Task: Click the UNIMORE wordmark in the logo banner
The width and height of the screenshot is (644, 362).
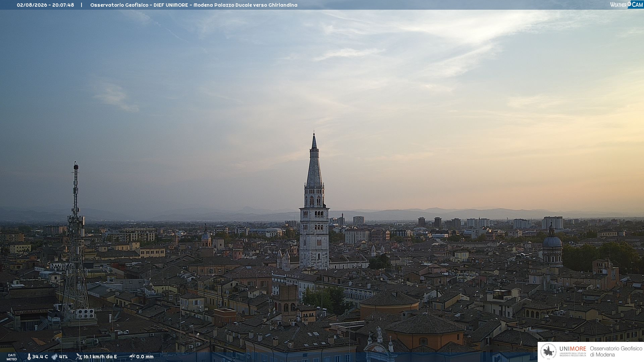Action: click(x=573, y=349)
